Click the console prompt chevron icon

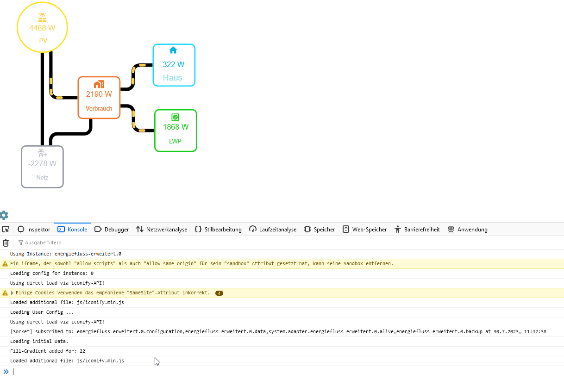point(6,371)
